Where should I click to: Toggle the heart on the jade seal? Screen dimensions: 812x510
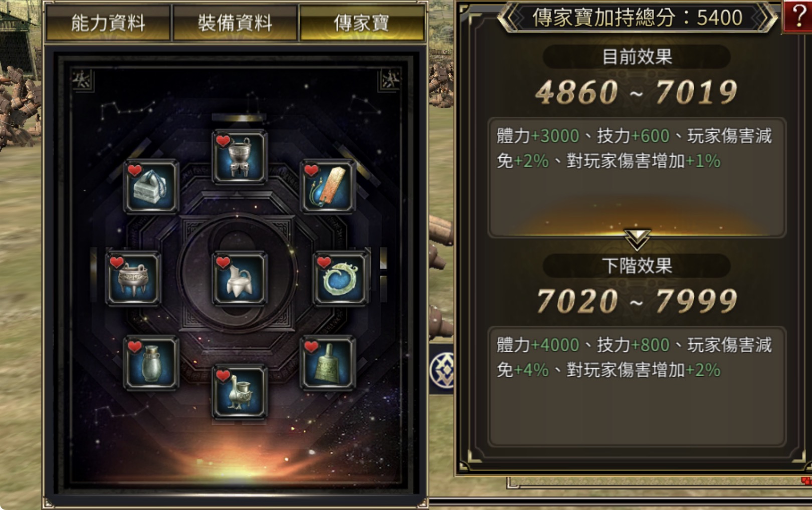click(x=134, y=170)
